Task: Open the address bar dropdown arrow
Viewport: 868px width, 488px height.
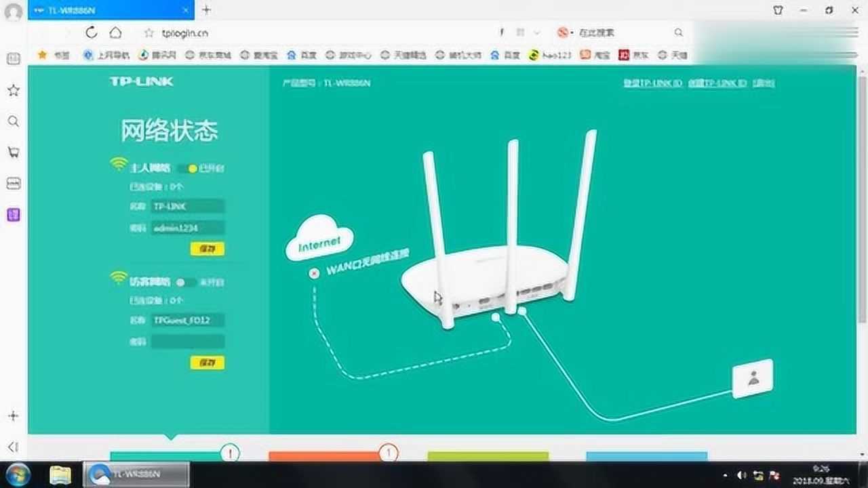Action: coord(537,33)
